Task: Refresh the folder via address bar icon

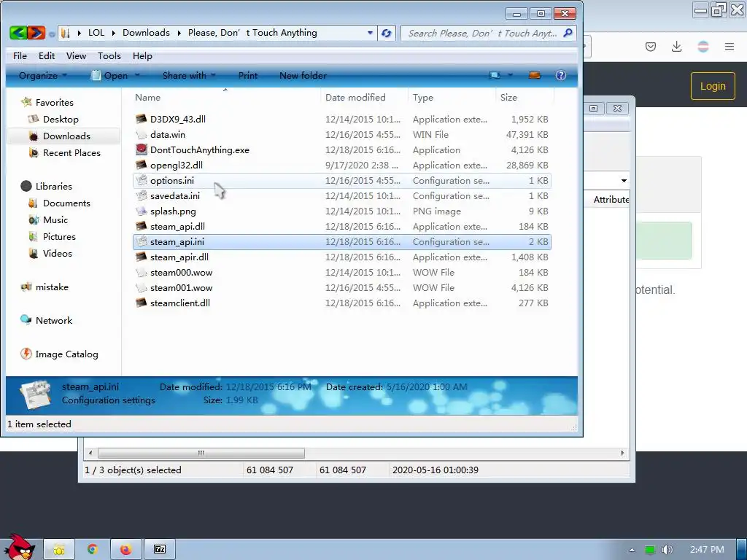Action: (x=387, y=33)
